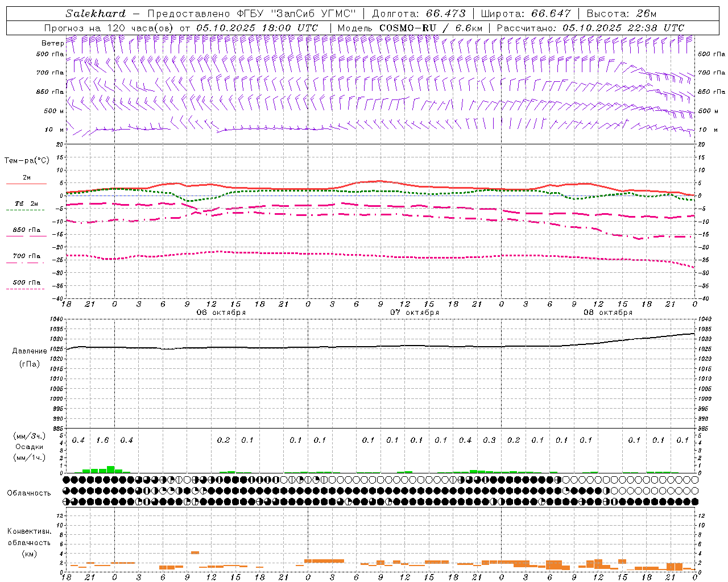Select the computed time "05.10.2025 22:38 UTC"
The image size is (728, 582).
click(x=623, y=28)
